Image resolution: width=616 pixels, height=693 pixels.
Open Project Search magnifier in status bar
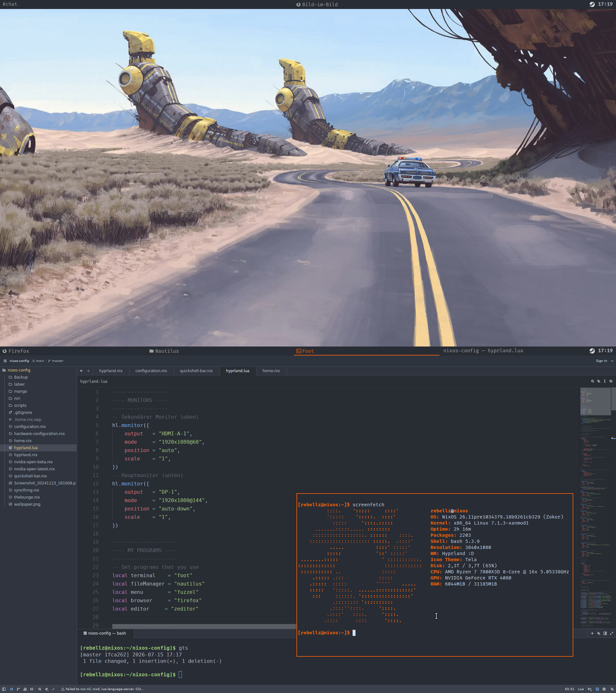pos(40,689)
